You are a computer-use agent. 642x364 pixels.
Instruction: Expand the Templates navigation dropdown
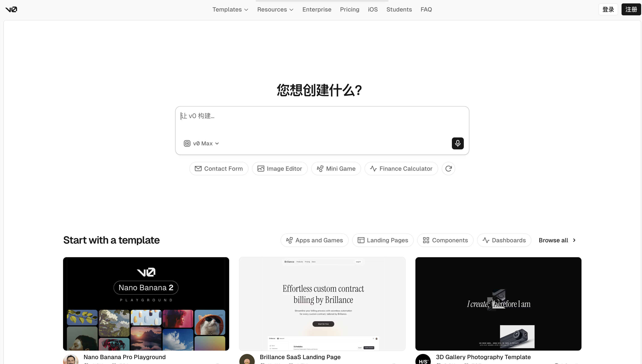[230, 9]
